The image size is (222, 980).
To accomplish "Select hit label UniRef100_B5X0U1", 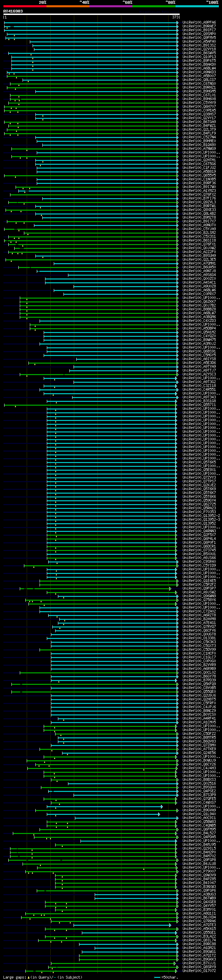I will coord(199,554).
